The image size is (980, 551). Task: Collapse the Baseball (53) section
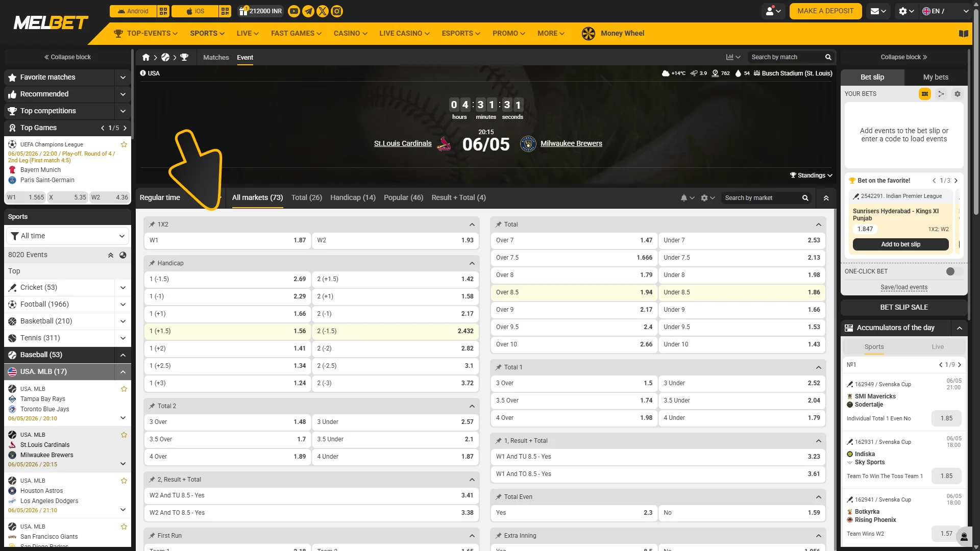click(123, 355)
